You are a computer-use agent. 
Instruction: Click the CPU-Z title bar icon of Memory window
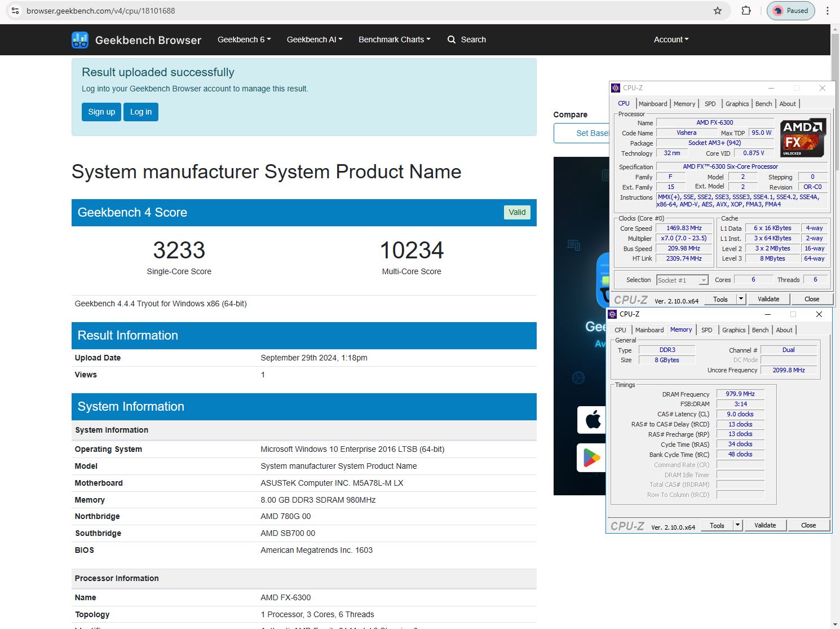pyautogui.click(x=612, y=314)
